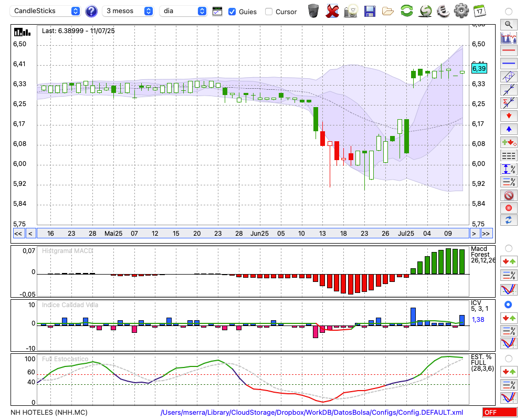Click the calendar icon showing 17
Screen dimensions: 525x420
pyautogui.click(x=479, y=11)
